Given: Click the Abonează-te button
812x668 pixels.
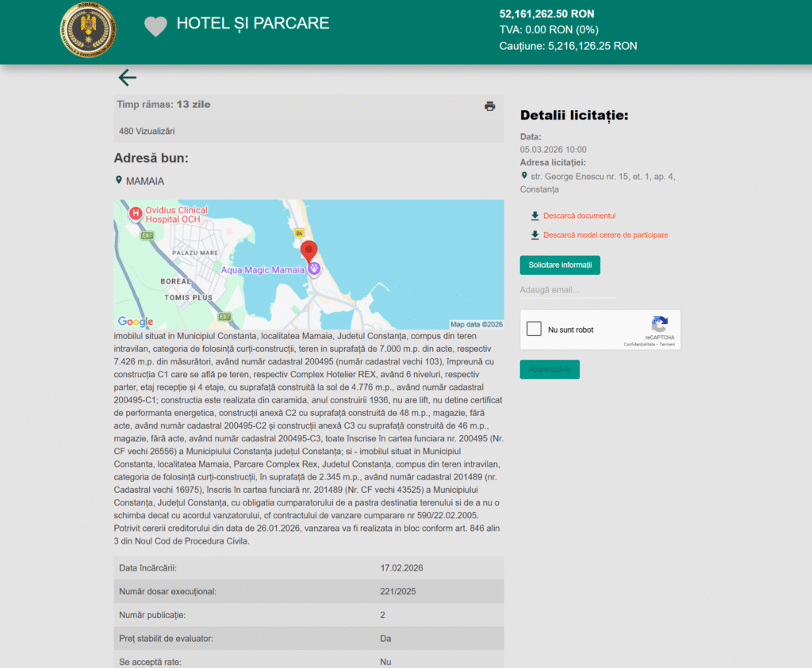Looking at the screenshot, I should (550, 369).
